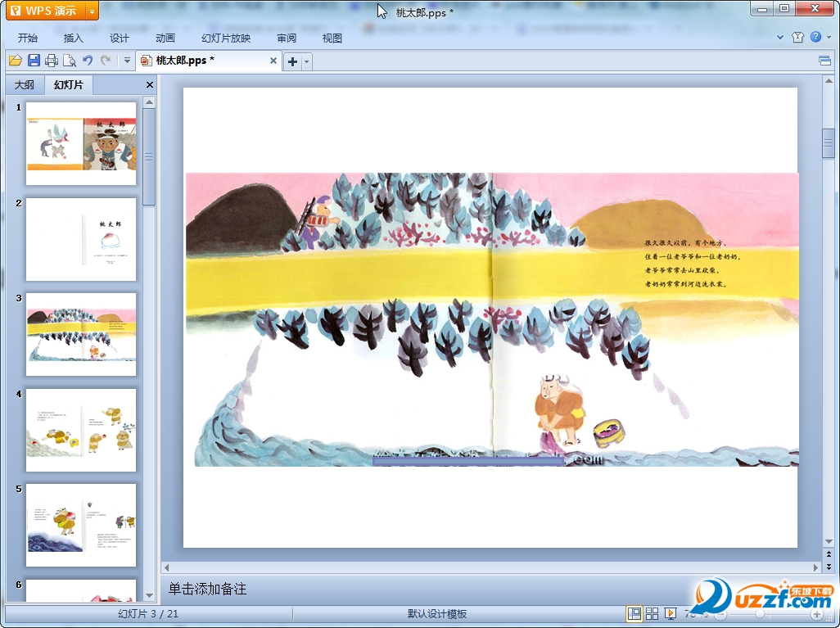Click the main editor vertical scroll up arrow
The height and width of the screenshot is (628, 840).
pos(829,81)
